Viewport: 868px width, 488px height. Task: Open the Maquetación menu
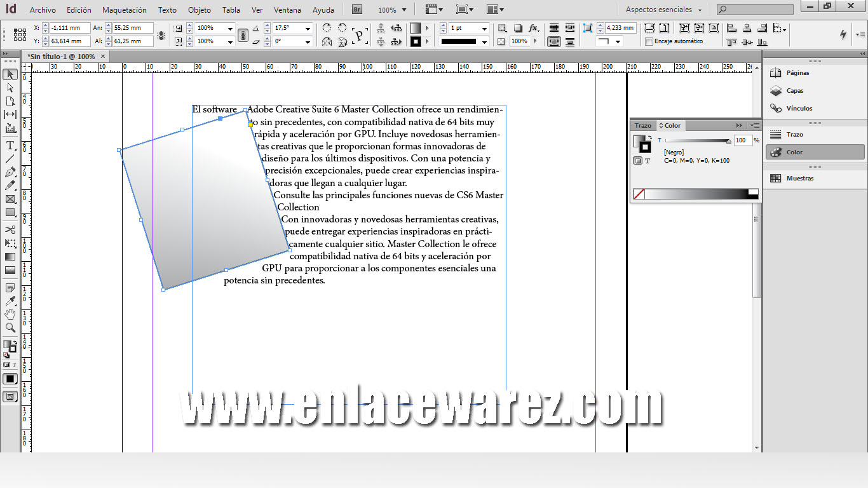coord(125,10)
